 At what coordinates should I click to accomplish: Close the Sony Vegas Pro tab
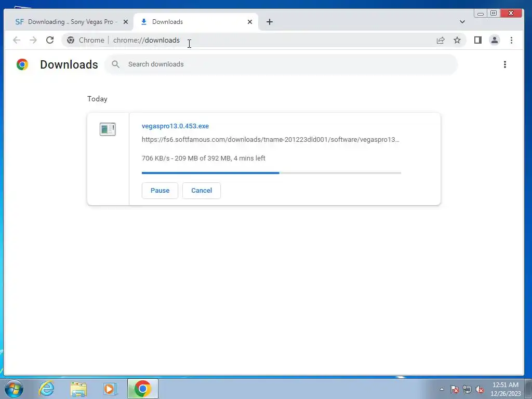coord(126,22)
